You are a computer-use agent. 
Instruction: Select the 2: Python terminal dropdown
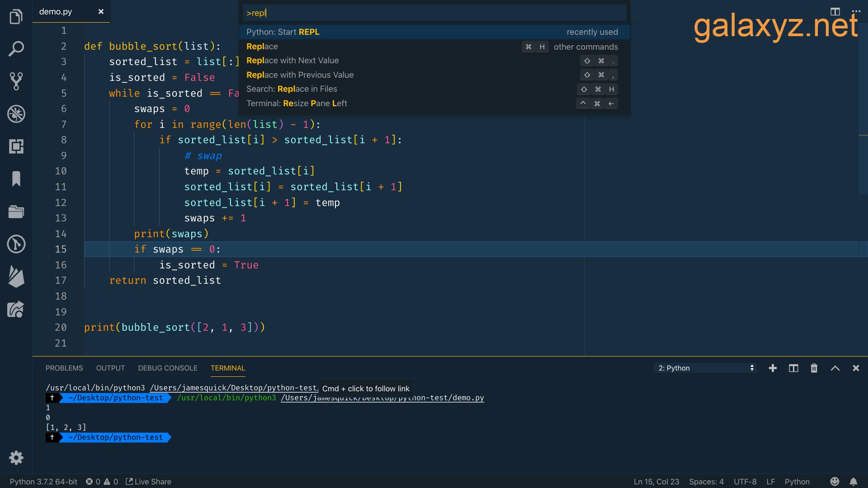point(704,368)
